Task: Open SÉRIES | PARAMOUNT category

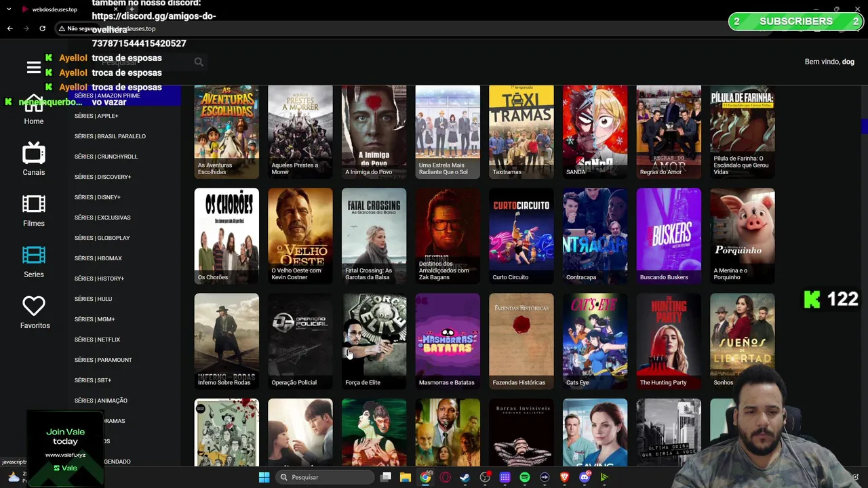Action: [103, 360]
